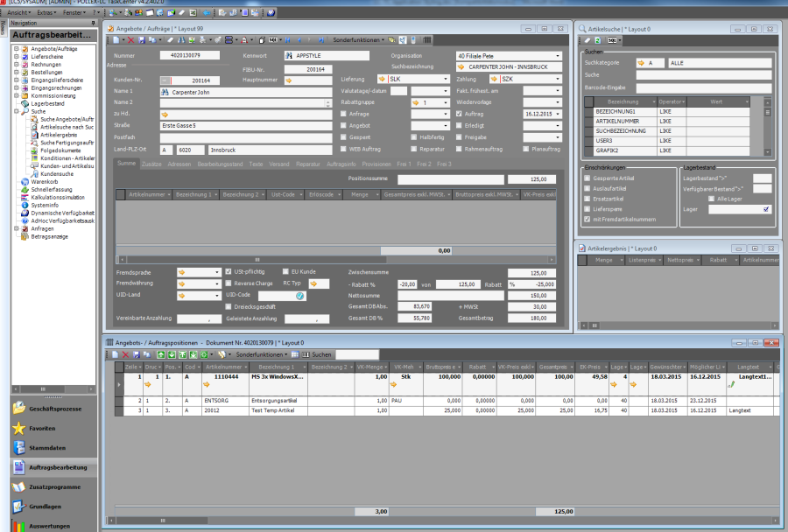Open the Organisation dropdown
Screen dimensions: 788x532
[558, 55]
